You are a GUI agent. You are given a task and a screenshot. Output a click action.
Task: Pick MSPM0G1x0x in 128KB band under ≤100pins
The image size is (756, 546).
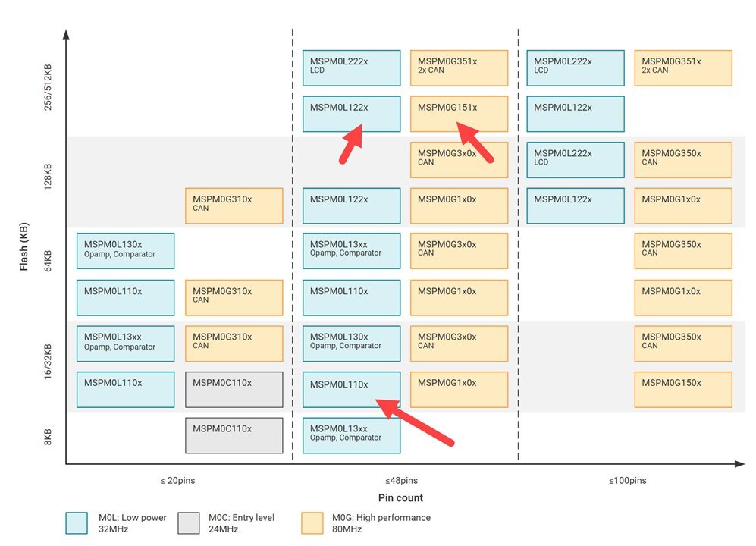683,206
